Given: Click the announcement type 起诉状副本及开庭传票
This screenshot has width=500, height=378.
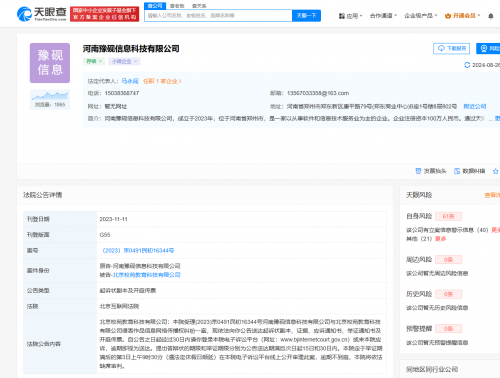Looking at the screenshot, I should coord(128,290).
